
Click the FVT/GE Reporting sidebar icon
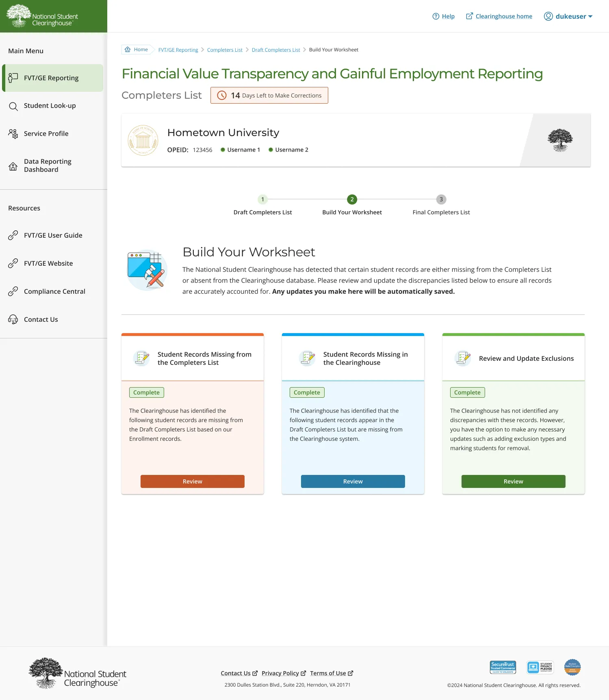(x=13, y=78)
